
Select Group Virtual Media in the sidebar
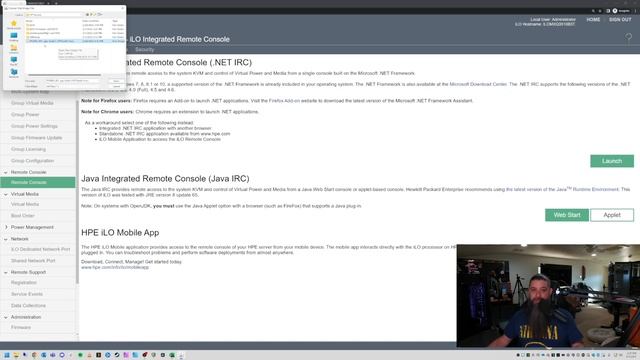[x=32, y=103]
